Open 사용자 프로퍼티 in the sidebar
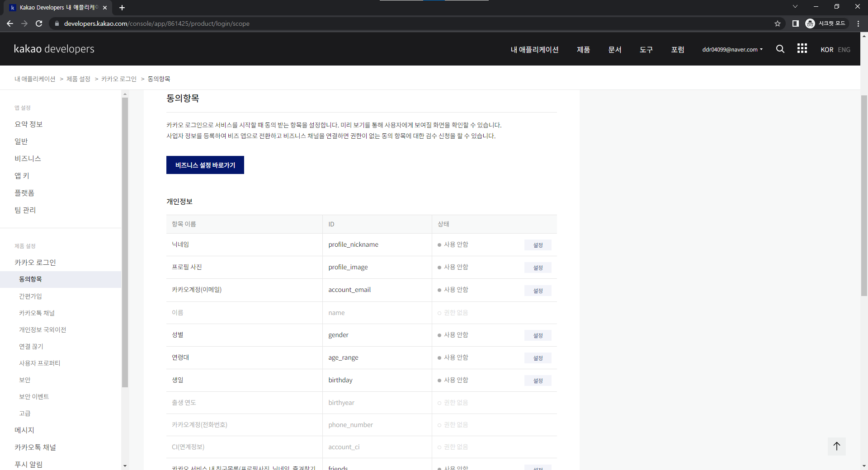The width and height of the screenshot is (868, 470). (x=40, y=363)
